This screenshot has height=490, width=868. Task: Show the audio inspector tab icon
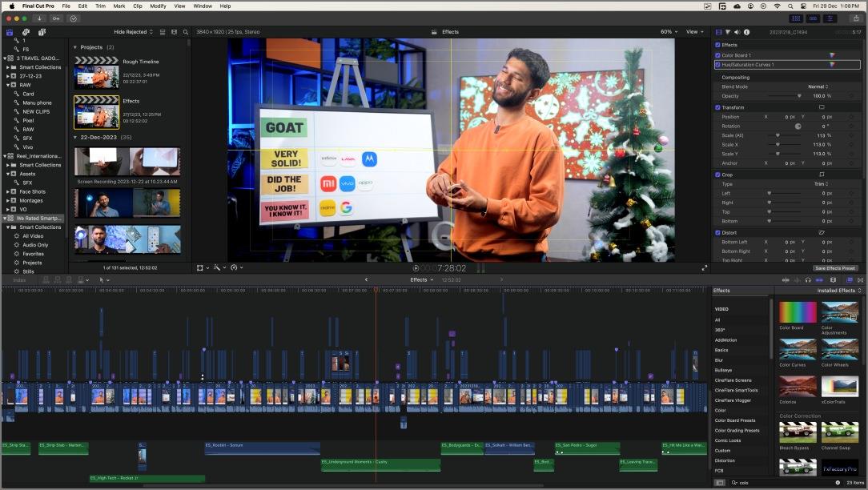tap(737, 32)
